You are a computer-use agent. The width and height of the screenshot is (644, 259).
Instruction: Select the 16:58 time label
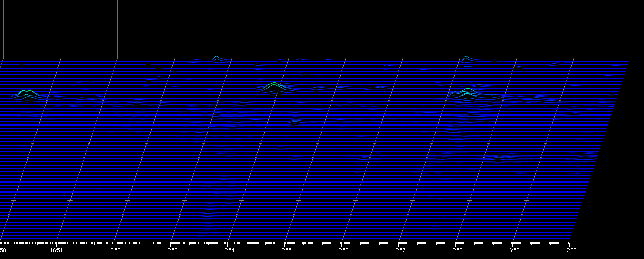point(456,250)
